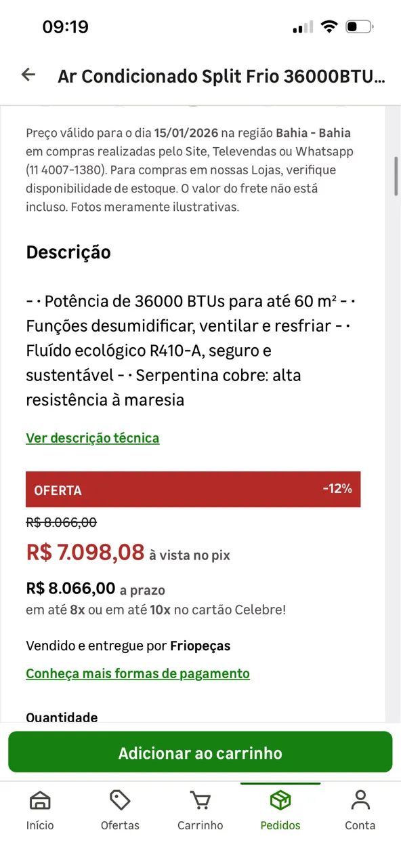Tap the OFERTA -12% discount banner
Viewport: 401px width, 868px height.
[193, 489]
